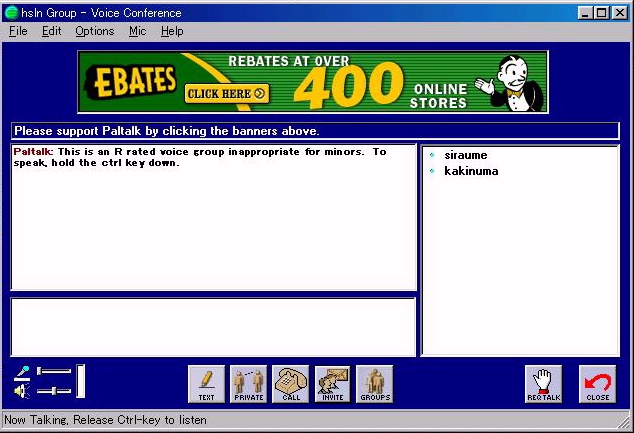Select user kakinuma in the member list

(x=471, y=171)
